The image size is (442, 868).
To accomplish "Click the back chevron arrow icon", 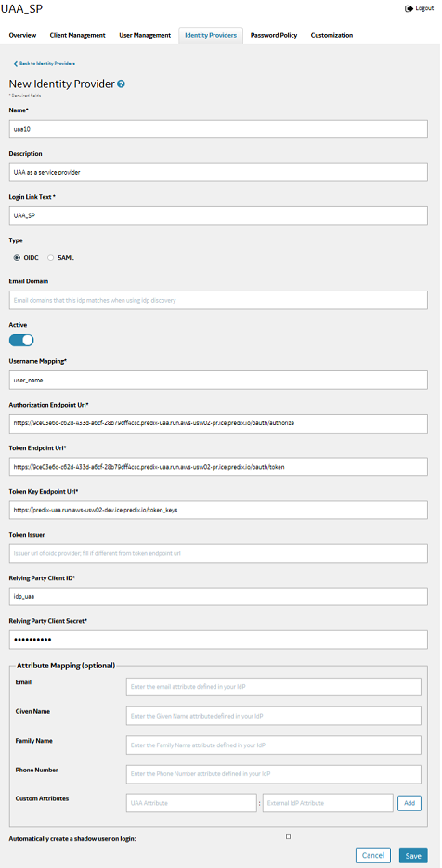I will [16, 64].
